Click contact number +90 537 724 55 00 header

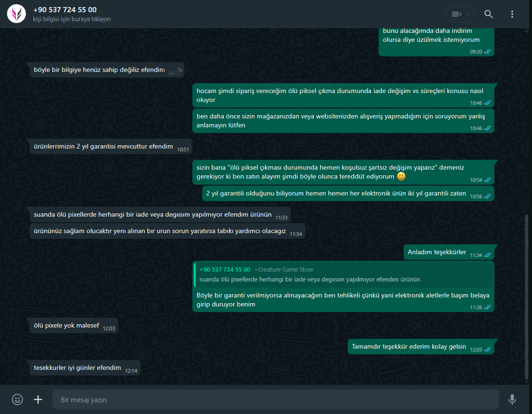pyautogui.click(x=65, y=10)
